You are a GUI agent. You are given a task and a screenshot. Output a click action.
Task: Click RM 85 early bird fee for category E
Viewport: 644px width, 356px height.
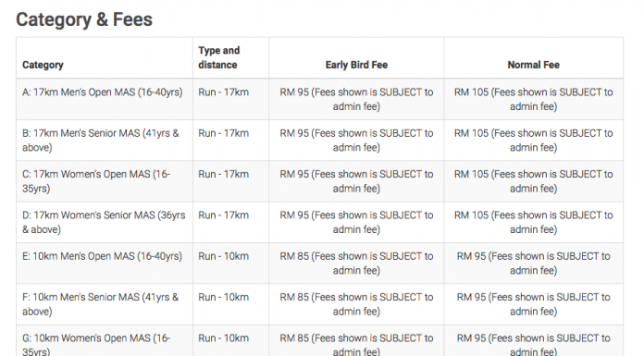point(356,264)
